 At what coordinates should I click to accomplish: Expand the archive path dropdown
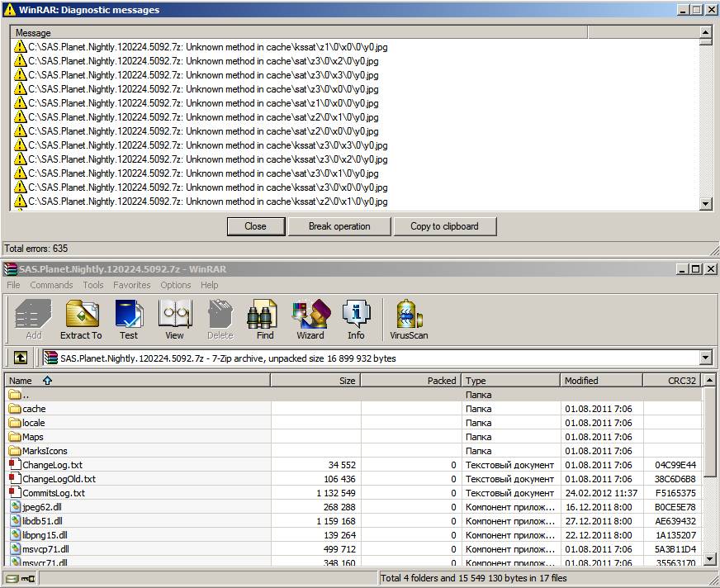704,358
